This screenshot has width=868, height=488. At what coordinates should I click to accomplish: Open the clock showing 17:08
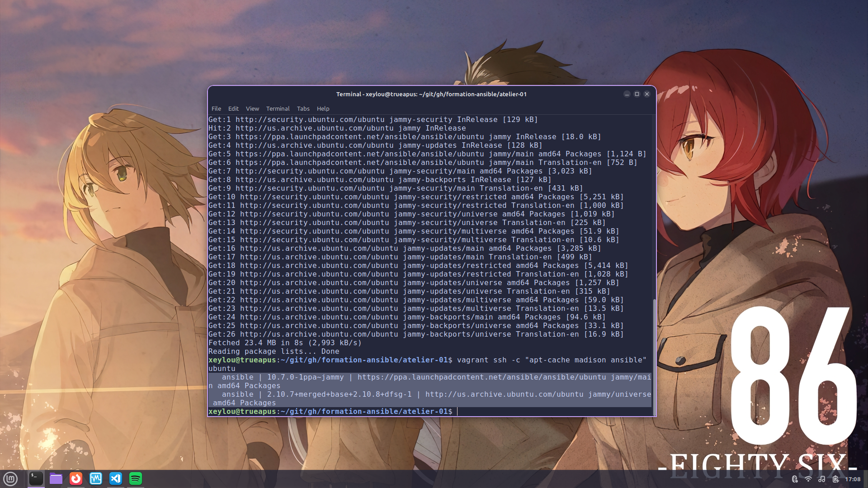point(853,479)
